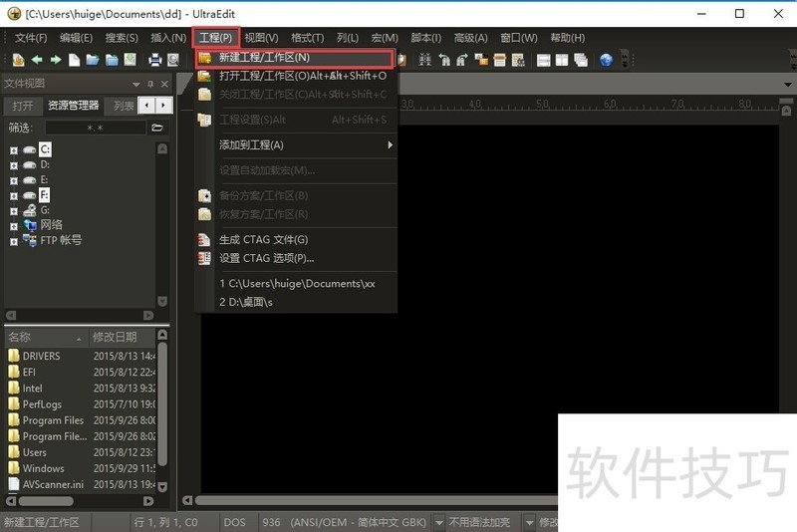
Task: Create a new file from toolbar
Action: tap(74, 60)
